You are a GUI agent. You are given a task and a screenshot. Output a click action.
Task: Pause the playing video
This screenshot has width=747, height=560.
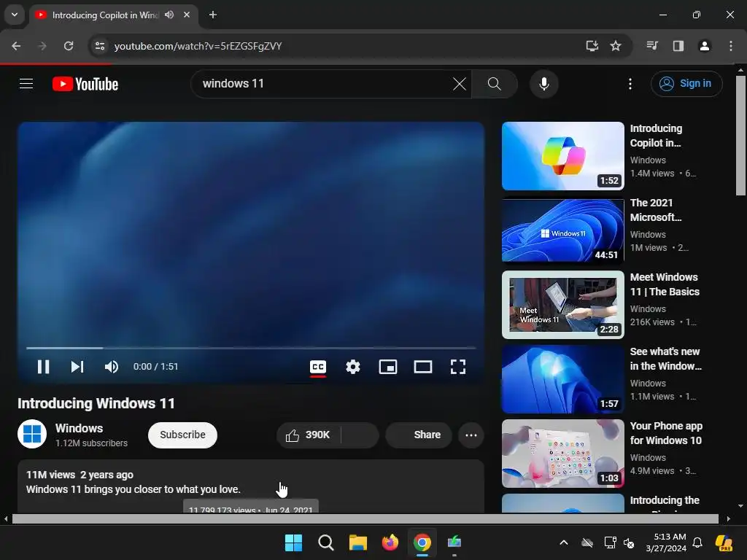[43, 367]
